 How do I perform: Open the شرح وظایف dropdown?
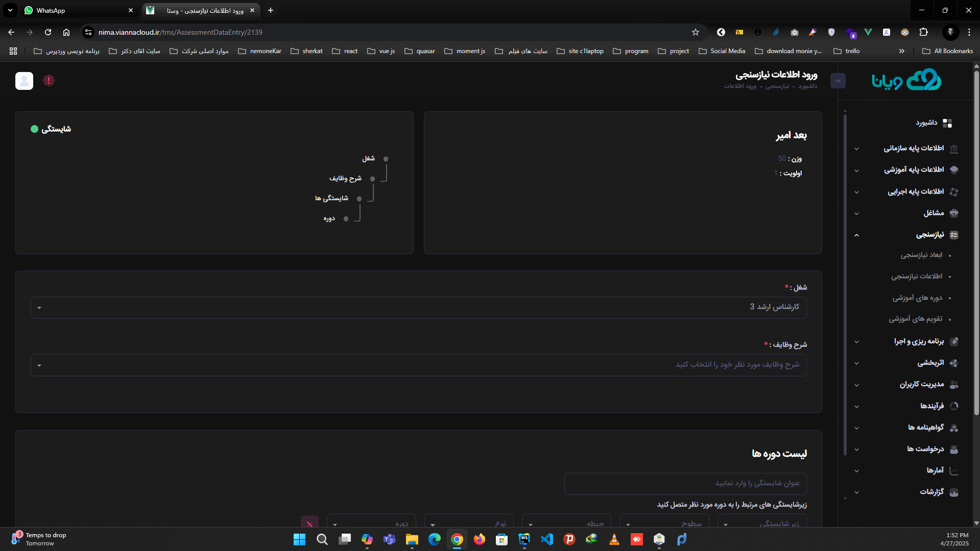coord(418,365)
